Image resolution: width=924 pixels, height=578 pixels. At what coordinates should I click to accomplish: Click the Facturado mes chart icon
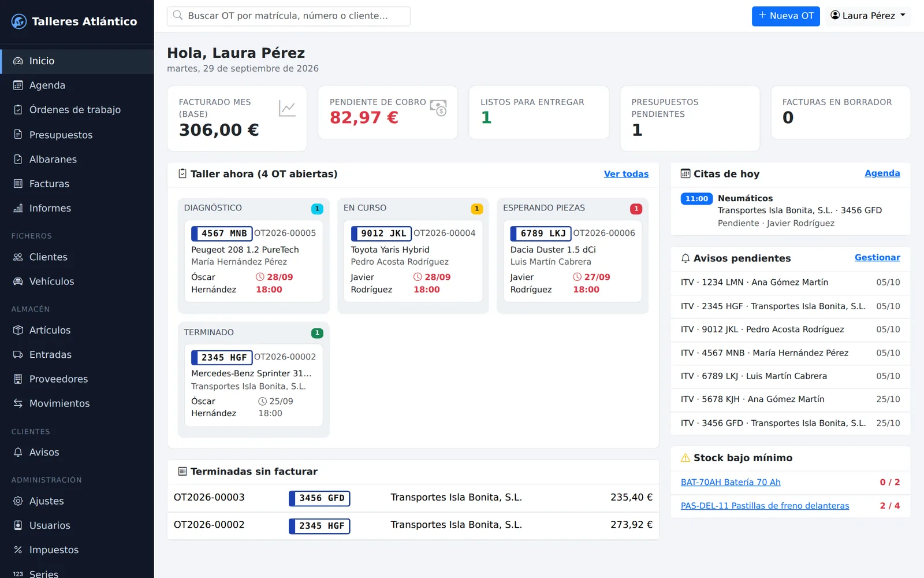[x=287, y=108]
